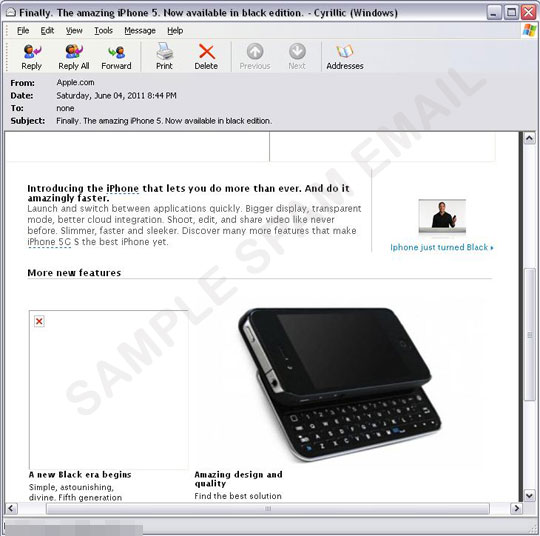The image size is (540, 536).
Task: Click the underlined iPhone link in heading
Action: coord(123,189)
